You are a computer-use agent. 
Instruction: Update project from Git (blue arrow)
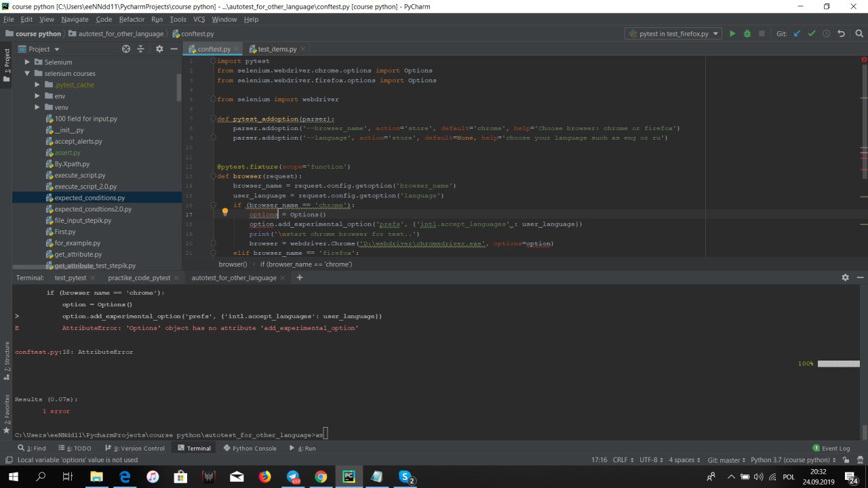(x=797, y=33)
